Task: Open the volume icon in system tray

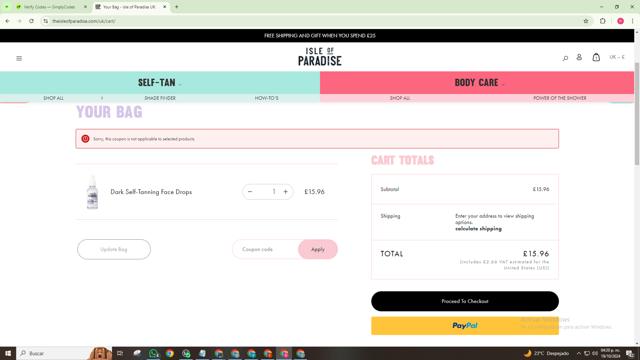Action: 595,353
